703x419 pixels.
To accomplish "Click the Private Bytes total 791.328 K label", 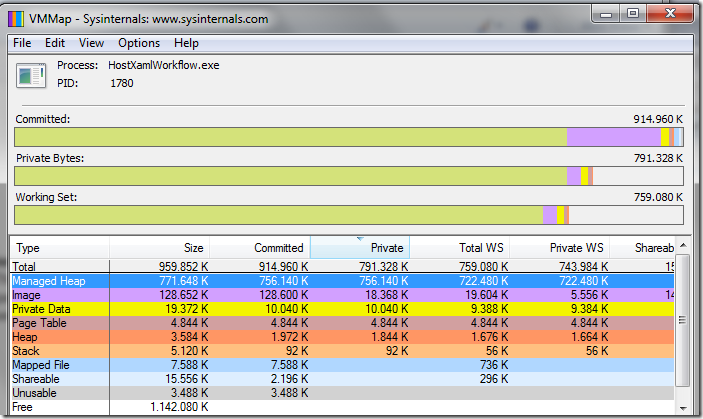I will point(658,158).
